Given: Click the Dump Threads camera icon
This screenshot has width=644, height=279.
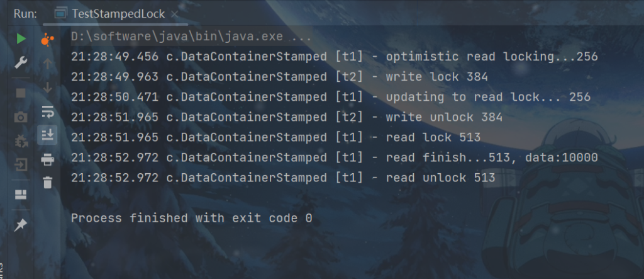Looking at the screenshot, I should 21,117.
